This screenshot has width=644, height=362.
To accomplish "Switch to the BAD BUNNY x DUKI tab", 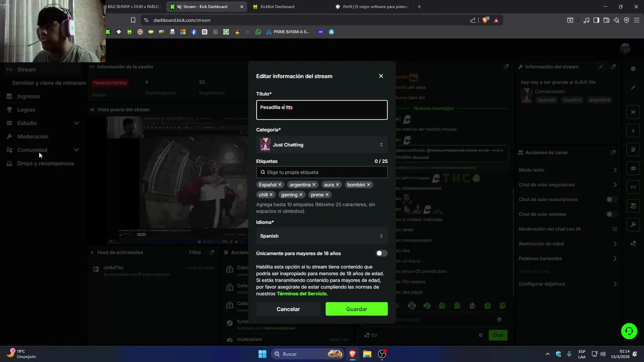I will 133,7.
